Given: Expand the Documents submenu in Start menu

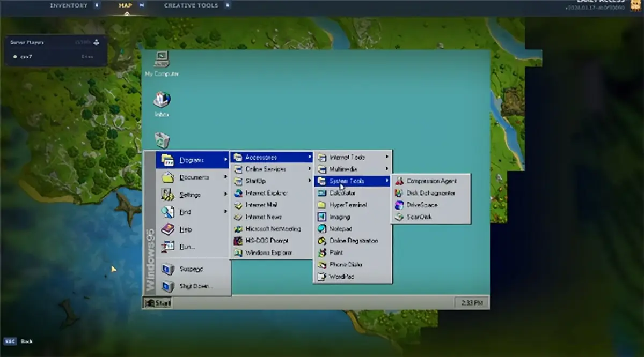Looking at the screenshot, I should (x=194, y=177).
